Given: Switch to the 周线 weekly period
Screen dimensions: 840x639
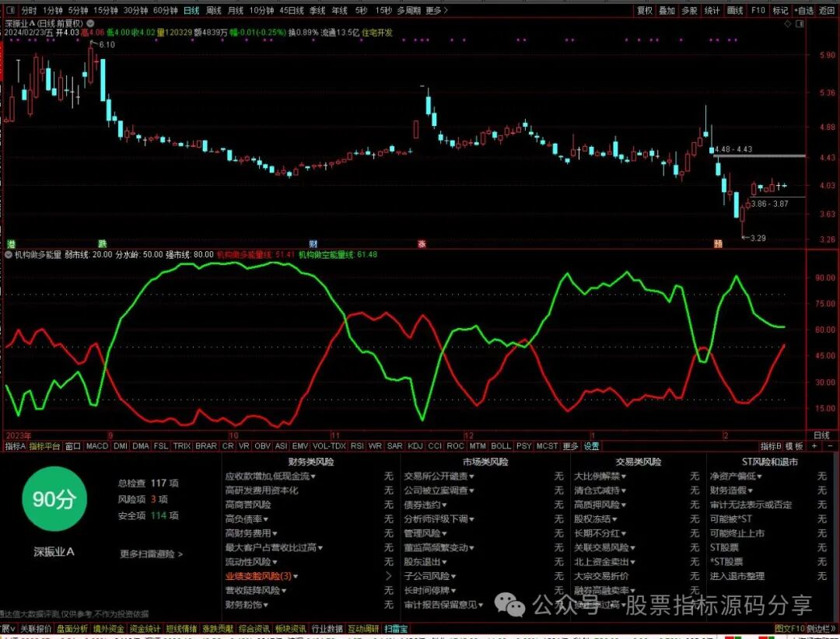Looking at the screenshot, I should point(214,10).
